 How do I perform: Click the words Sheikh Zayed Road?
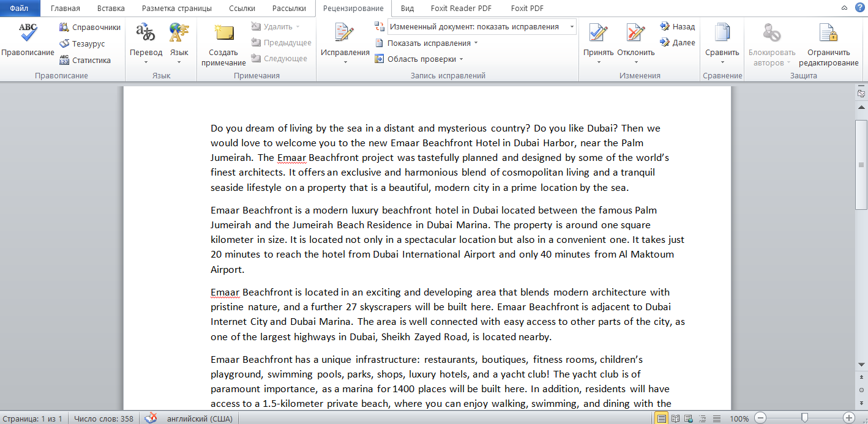pos(424,337)
